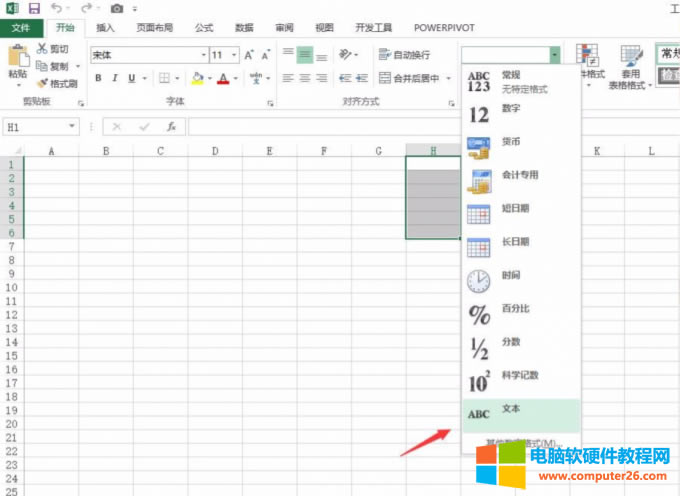Expand the Name Box dropdown showing H1

tap(72, 127)
